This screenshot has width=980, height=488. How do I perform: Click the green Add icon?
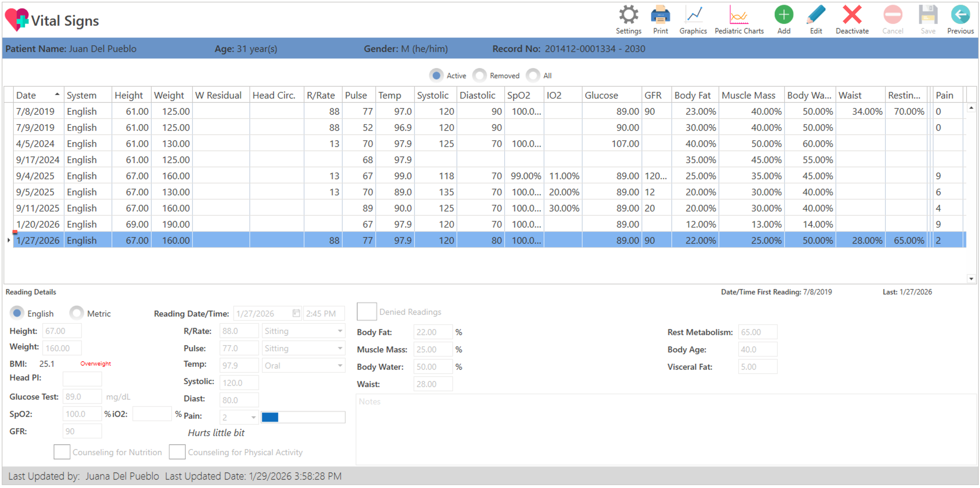[783, 16]
